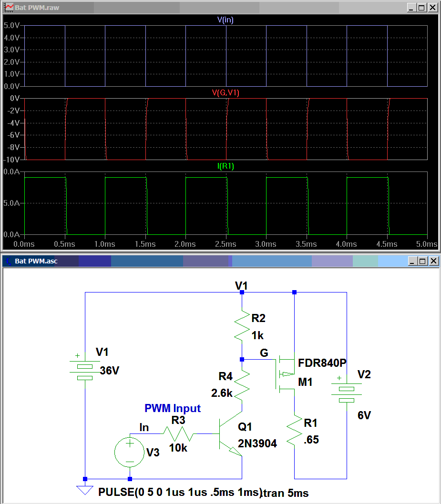Select resistor R3 symbol
Image resolution: width=441 pixels, height=504 pixels.
(x=178, y=433)
